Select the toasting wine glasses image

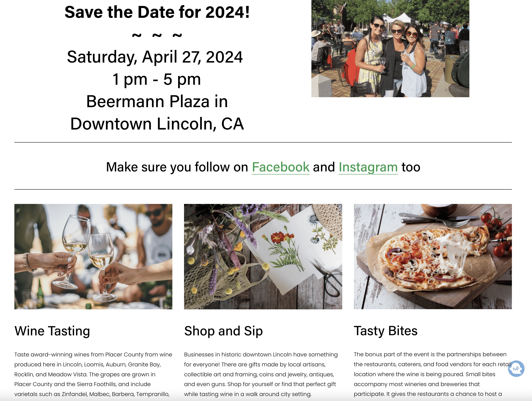coord(93,256)
